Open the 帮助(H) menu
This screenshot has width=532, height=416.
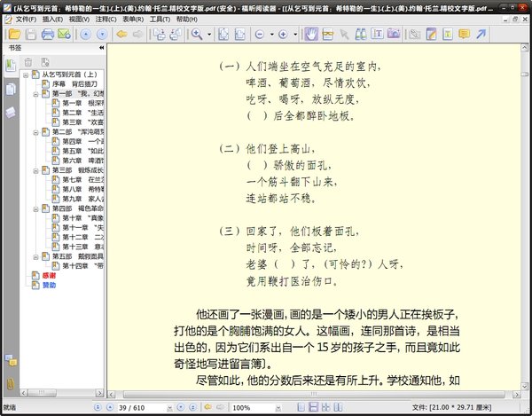pyautogui.click(x=186, y=20)
